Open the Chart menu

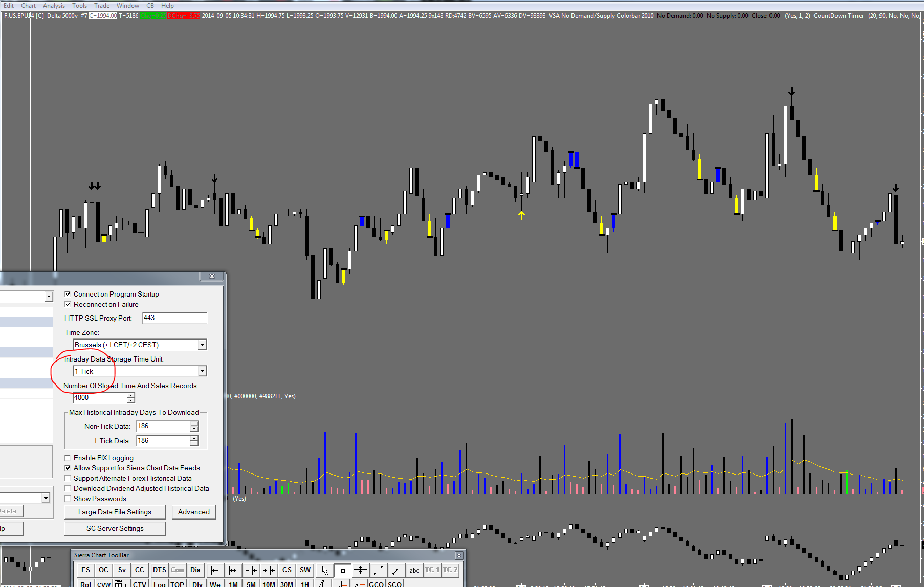[x=28, y=6]
